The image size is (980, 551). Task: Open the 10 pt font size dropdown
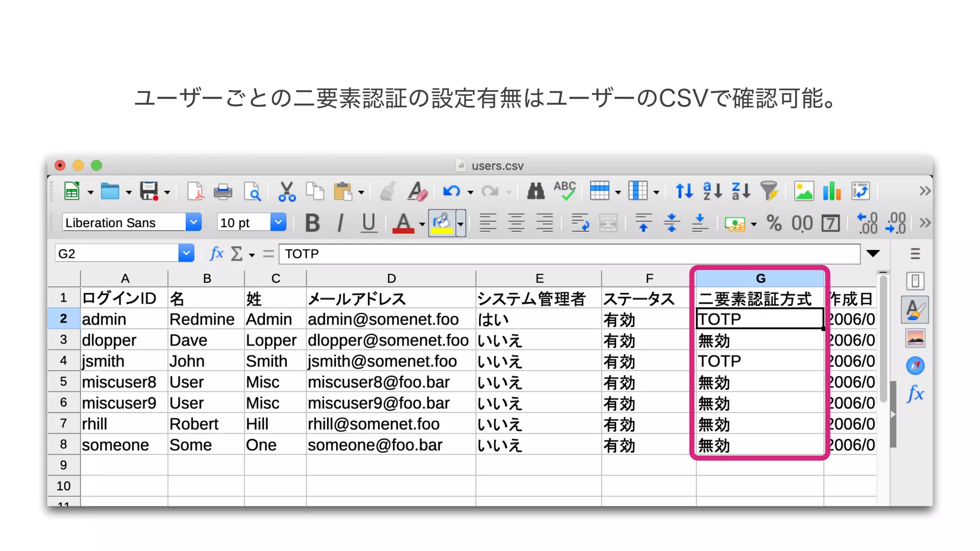click(x=278, y=222)
